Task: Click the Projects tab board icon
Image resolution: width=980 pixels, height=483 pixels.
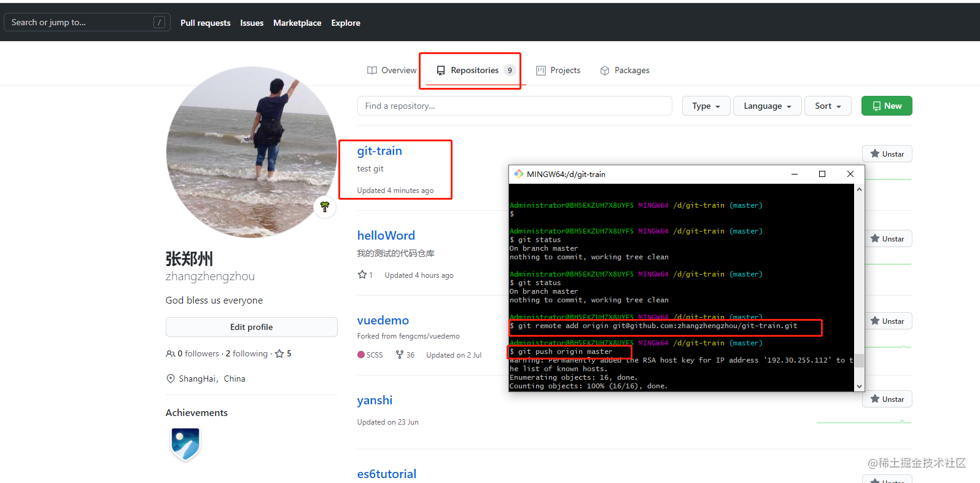Action: tap(541, 71)
